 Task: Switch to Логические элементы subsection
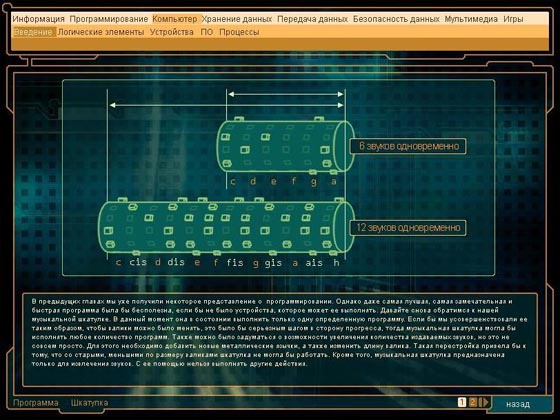coord(101,32)
